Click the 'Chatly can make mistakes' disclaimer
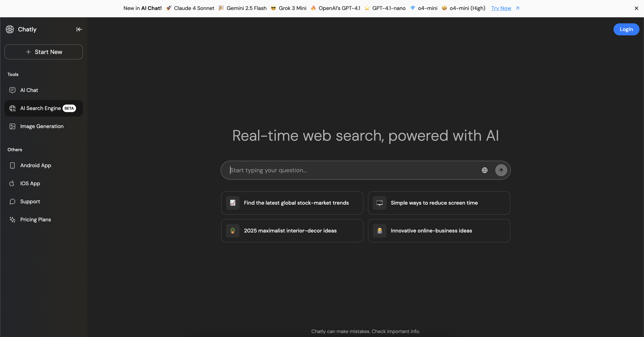 coord(365,331)
